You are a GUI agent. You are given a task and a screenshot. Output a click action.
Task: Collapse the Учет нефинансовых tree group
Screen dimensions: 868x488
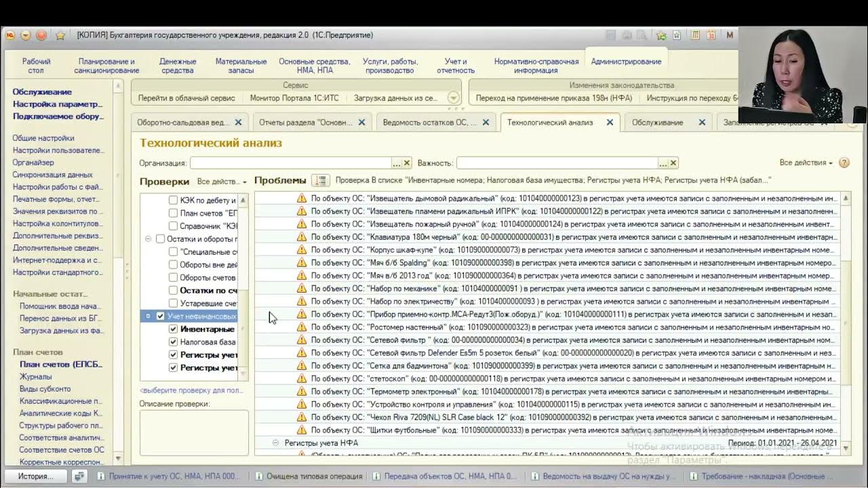tap(149, 317)
